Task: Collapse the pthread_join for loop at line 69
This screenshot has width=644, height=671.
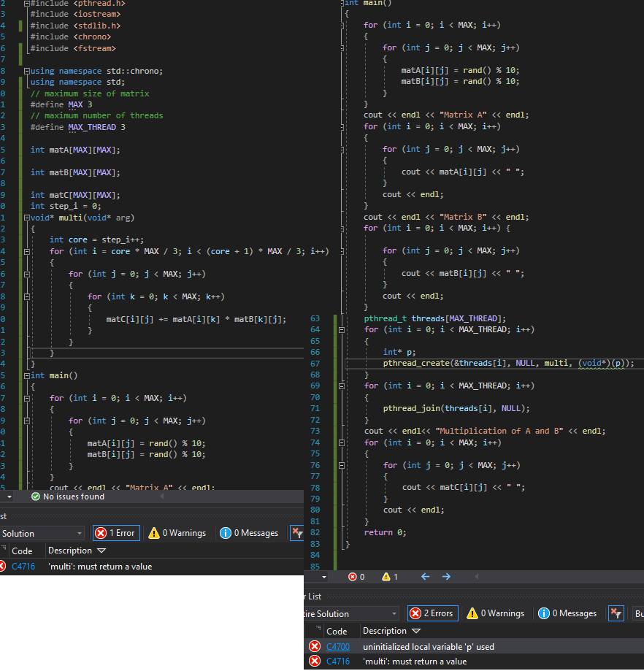Action: tap(342, 386)
